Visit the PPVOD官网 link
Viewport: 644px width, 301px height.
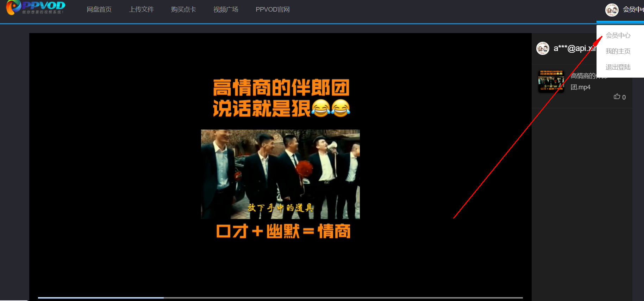273,9
